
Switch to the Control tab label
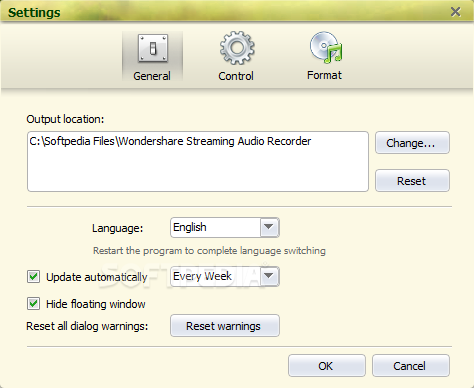tap(236, 76)
